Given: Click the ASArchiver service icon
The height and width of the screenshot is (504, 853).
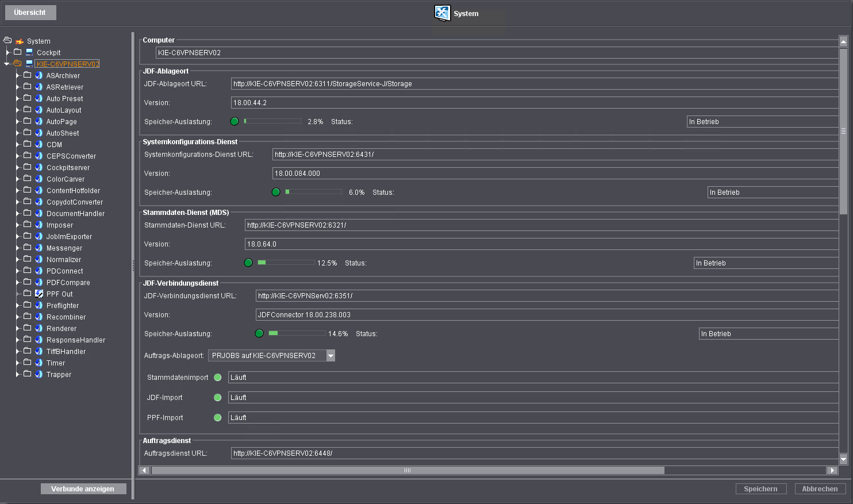Looking at the screenshot, I should click(39, 75).
